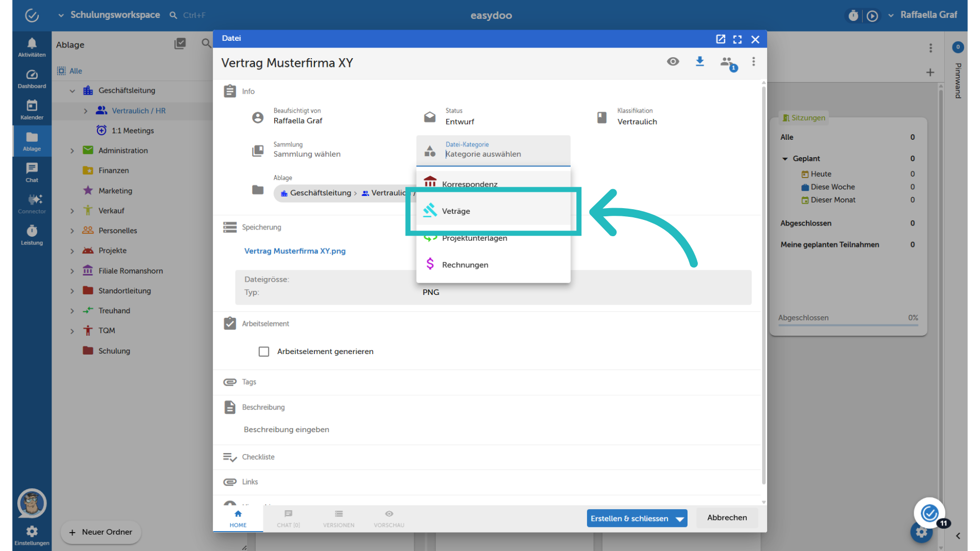
Task: Expand the Administration folder
Action: click(x=72, y=151)
